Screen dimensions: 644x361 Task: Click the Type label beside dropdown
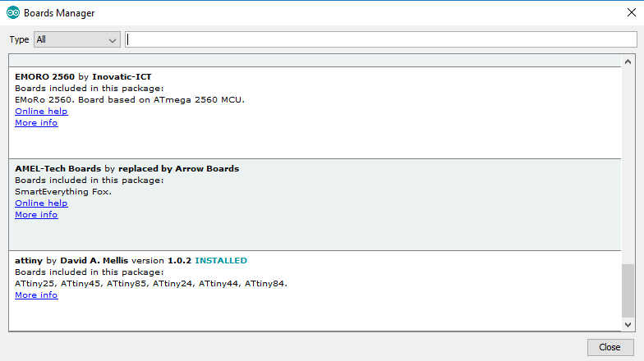(x=20, y=39)
